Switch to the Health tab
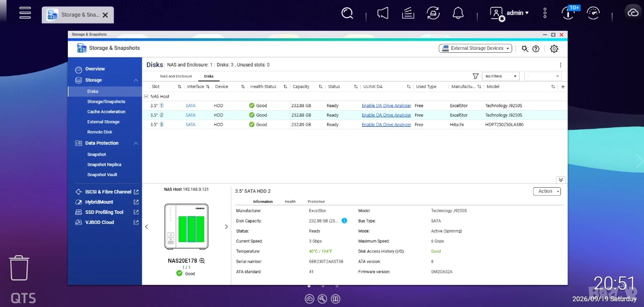The width and height of the screenshot is (644, 307). tap(290, 202)
